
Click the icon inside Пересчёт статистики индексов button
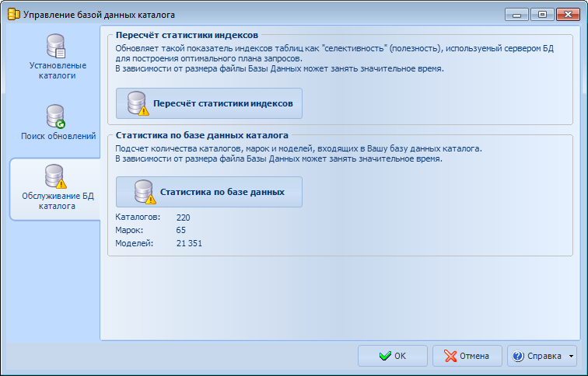point(138,103)
